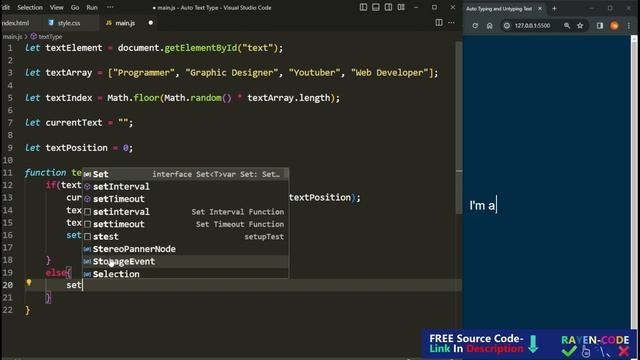The image size is (640, 360).
Task: Open a new browser tab
Action: (554, 8)
